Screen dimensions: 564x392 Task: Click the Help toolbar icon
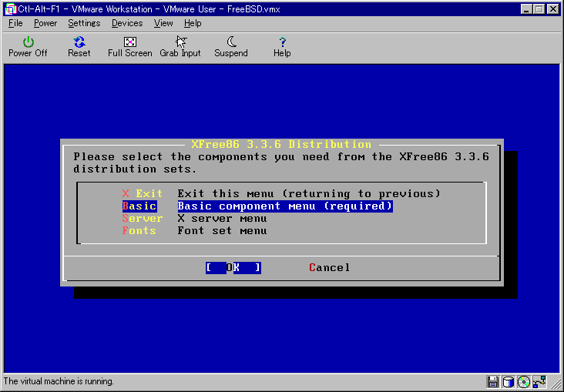[282, 47]
